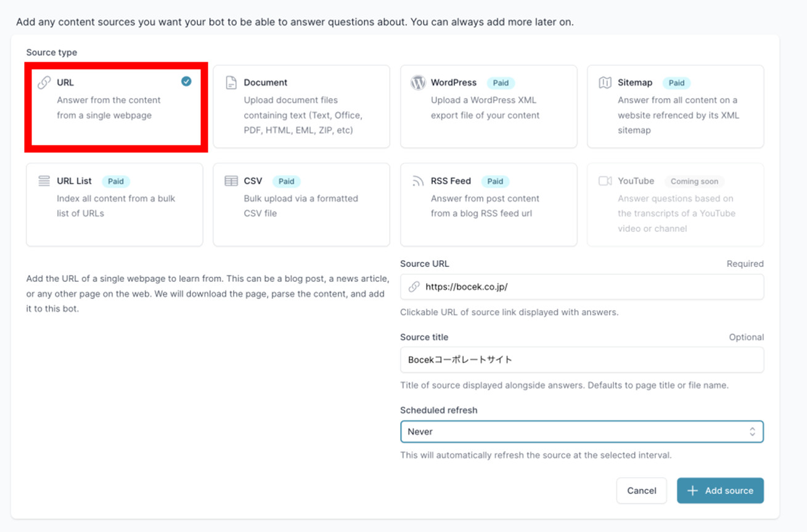Click the Paid badge on RSS Feed
The image size is (807, 532).
(x=495, y=181)
